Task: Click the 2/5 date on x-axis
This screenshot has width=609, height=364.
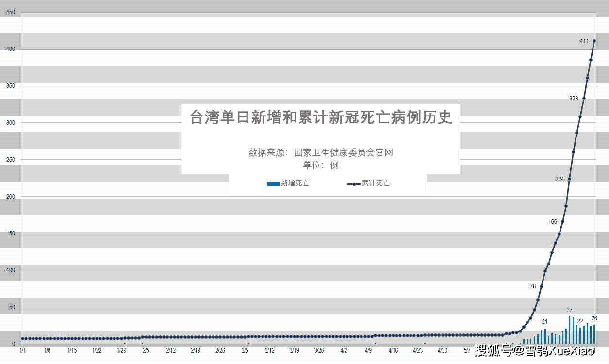Action: click(146, 350)
